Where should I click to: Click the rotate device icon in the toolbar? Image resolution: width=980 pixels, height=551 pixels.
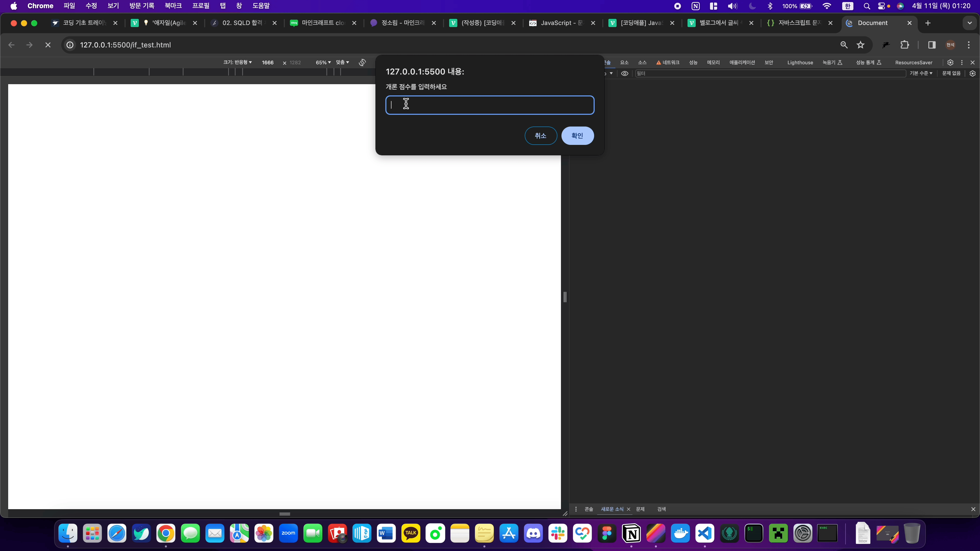pyautogui.click(x=362, y=62)
